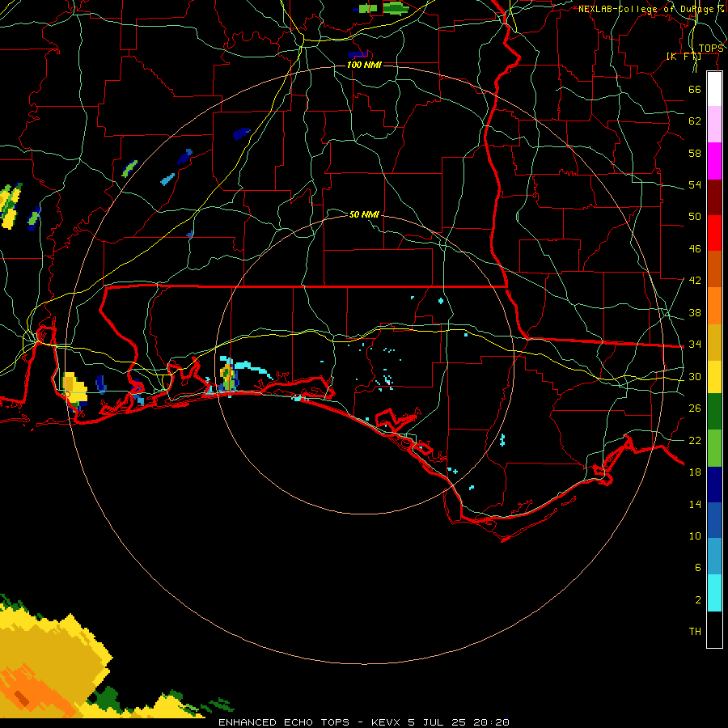
Task: Click legend value 22
Action: 695,440
